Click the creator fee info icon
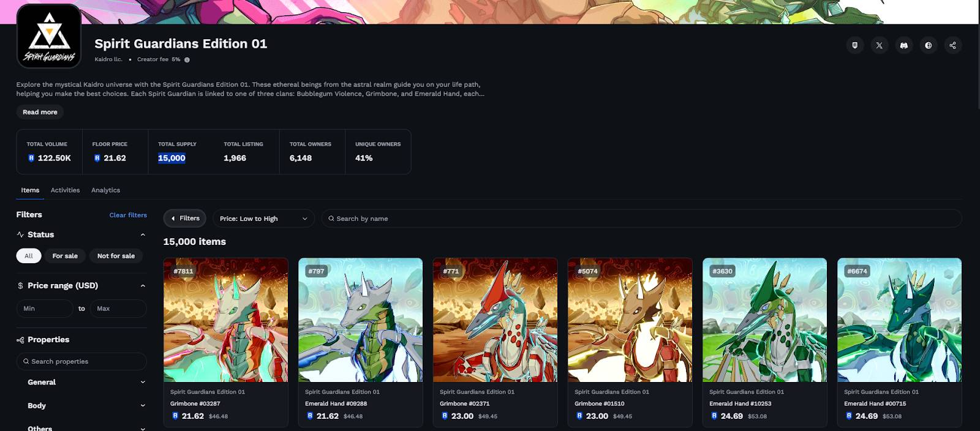This screenshot has height=431, width=980. pos(187,60)
